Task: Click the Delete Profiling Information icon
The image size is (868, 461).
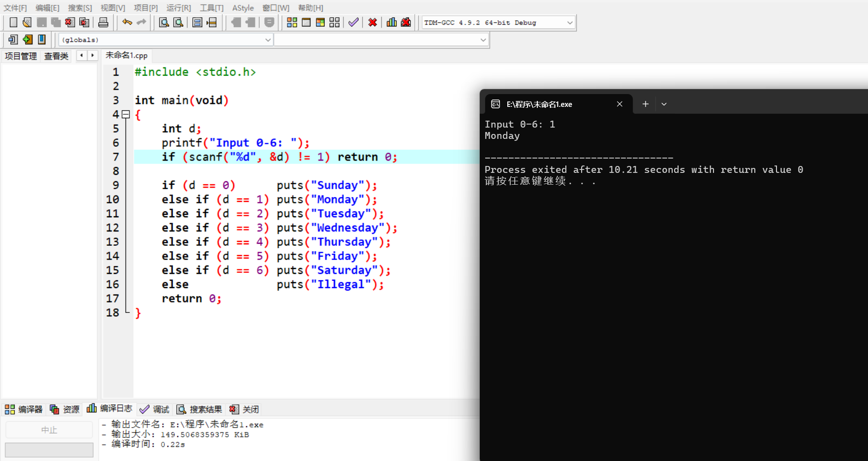Action: pyautogui.click(x=406, y=22)
